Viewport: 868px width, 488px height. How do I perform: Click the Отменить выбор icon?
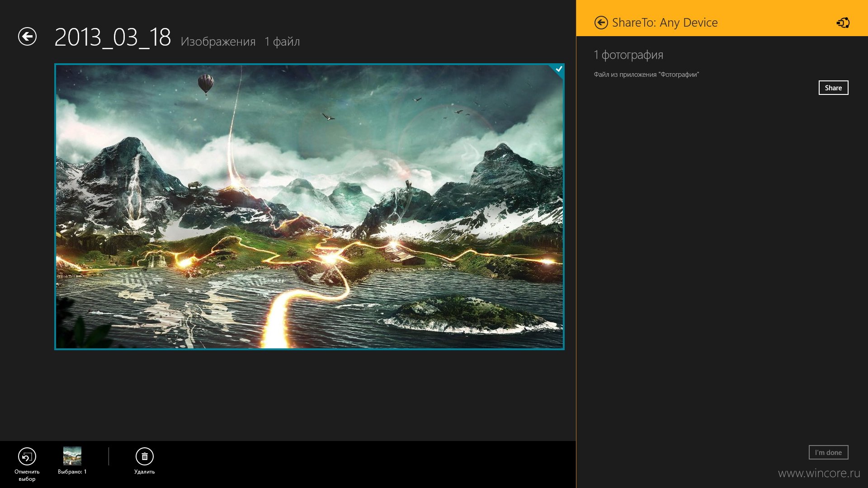tap(27, 456)
